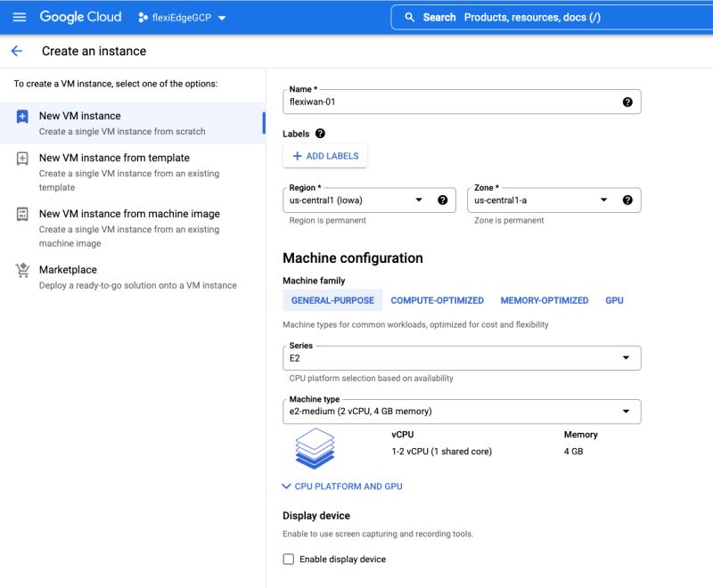Open the Region dropdown

coord(418,200)
